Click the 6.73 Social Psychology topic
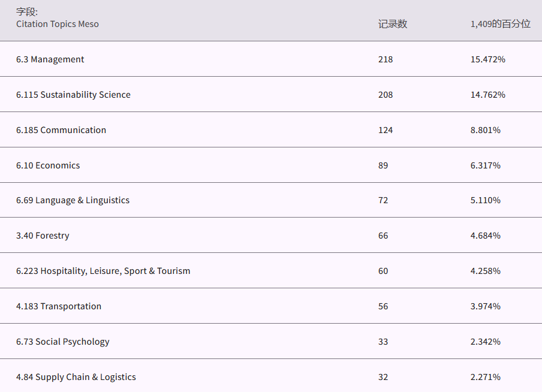The height and width of the screenshot is (392, 542). coord(63,342)
